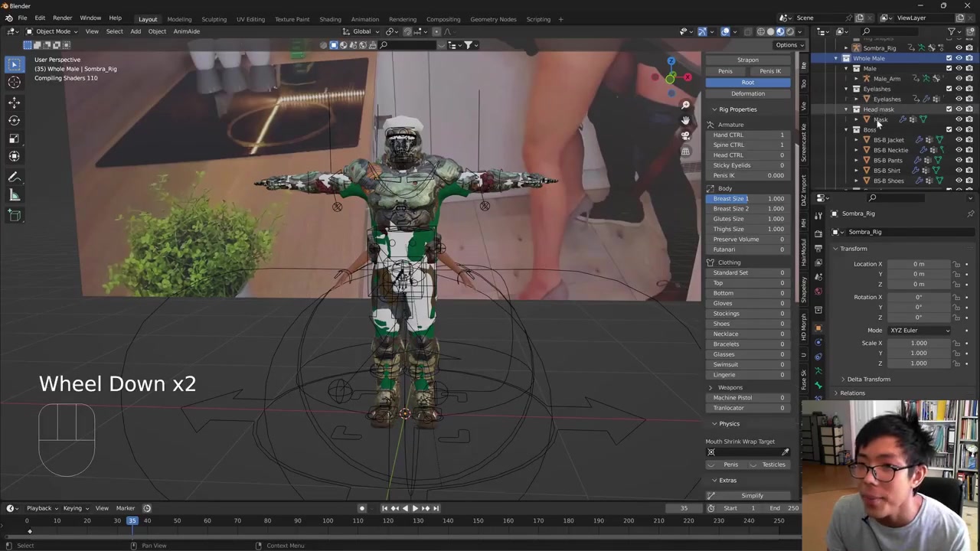
Task: Click the Add Cube tool icon
Action: [14, 216]
